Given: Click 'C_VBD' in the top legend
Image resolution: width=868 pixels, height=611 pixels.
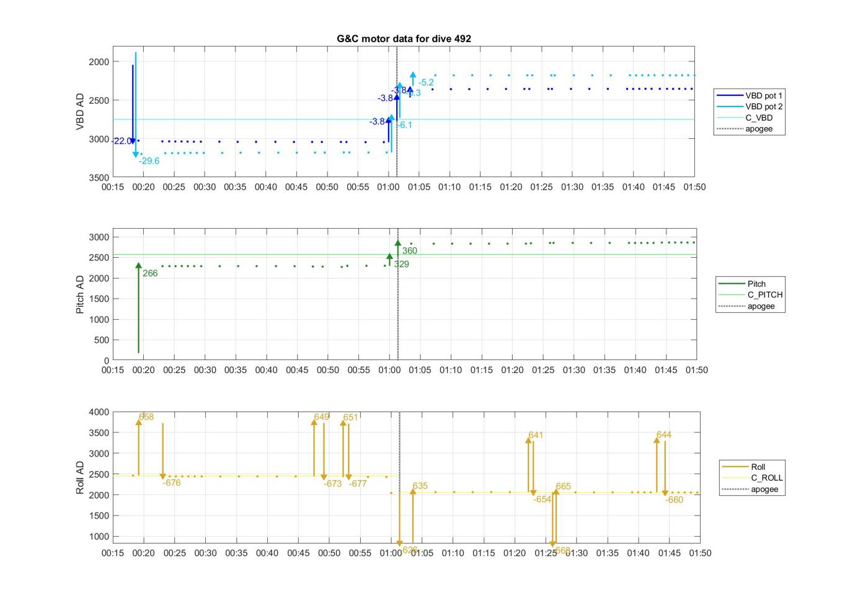Looking at the screenshot, I should tap(745, 118).
